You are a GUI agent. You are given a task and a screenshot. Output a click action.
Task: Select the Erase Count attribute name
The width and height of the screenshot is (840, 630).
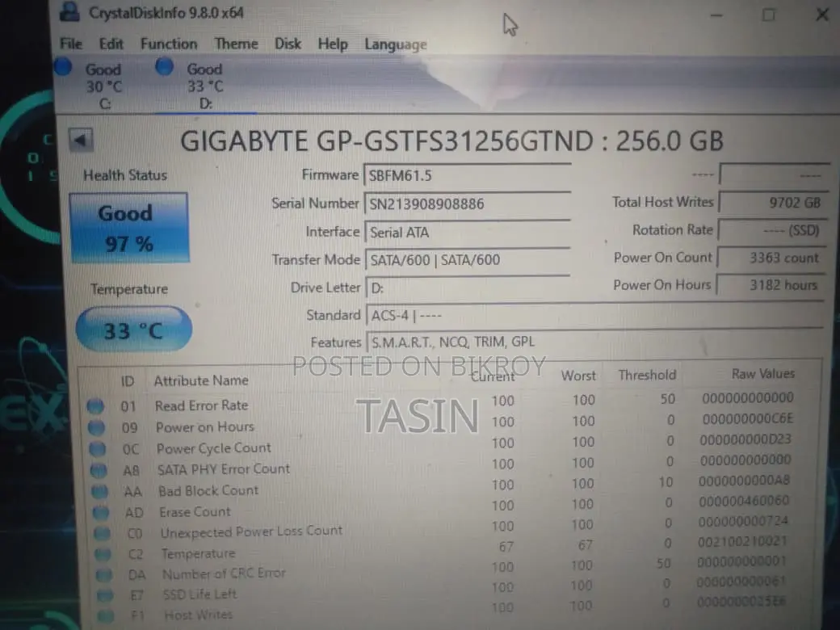[x=195, y=512]
